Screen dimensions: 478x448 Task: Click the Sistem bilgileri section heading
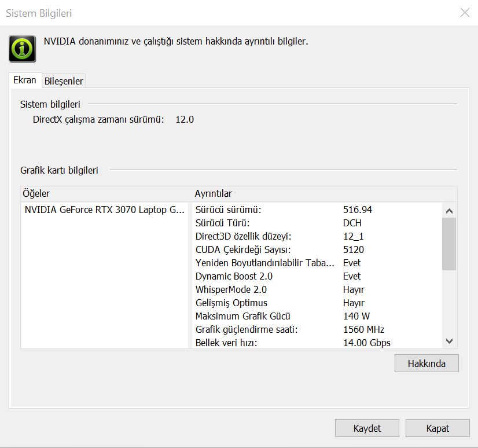[50, 104]
